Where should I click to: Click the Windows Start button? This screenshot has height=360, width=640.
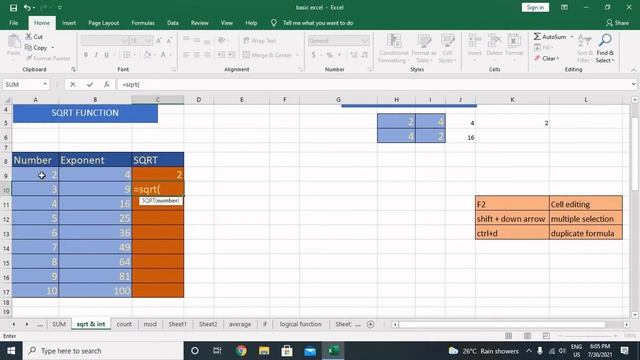pyautogui.click(x=11, y=351)
